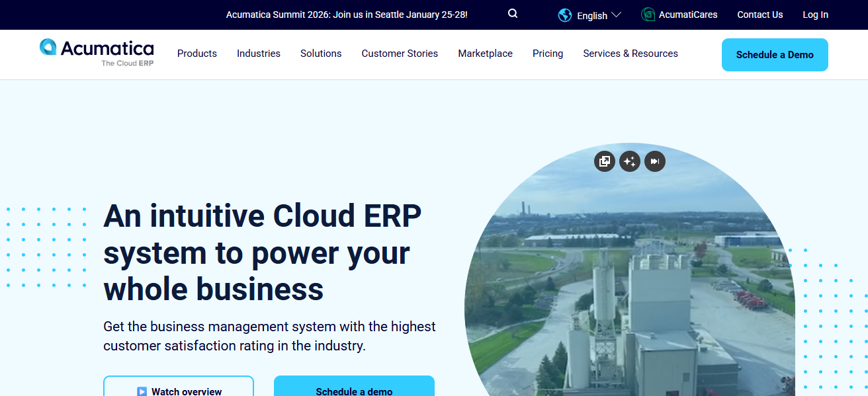Click the play icon in Watch overview
The image size is (868, 396).
tap(142, 391)
